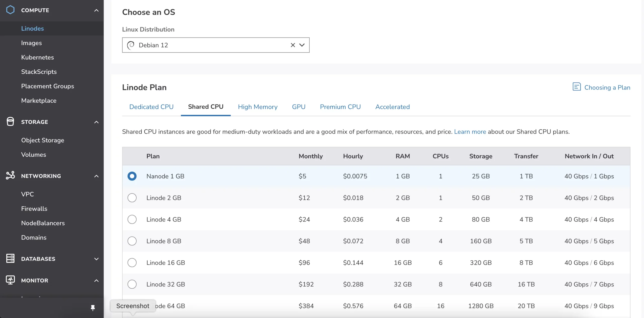Select the Nanode 1 GB plan radio
This screenshot has width=644, height=318.
132,176
